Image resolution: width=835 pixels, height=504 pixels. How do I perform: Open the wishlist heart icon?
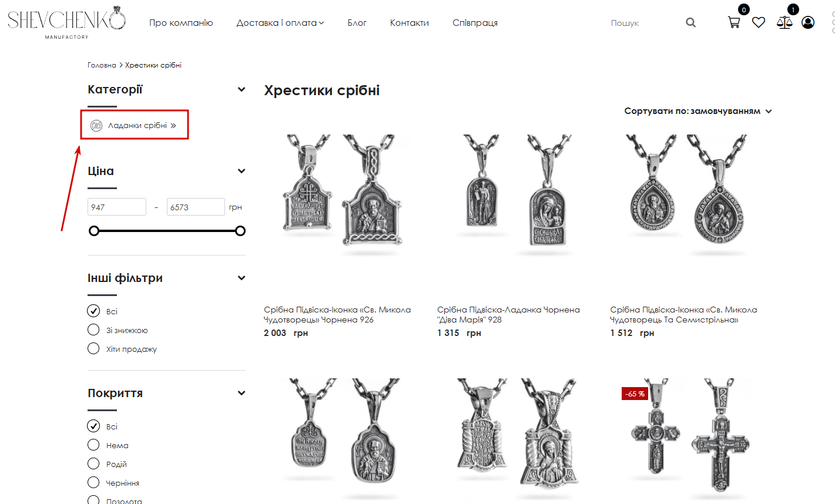(x=759, y=23)
